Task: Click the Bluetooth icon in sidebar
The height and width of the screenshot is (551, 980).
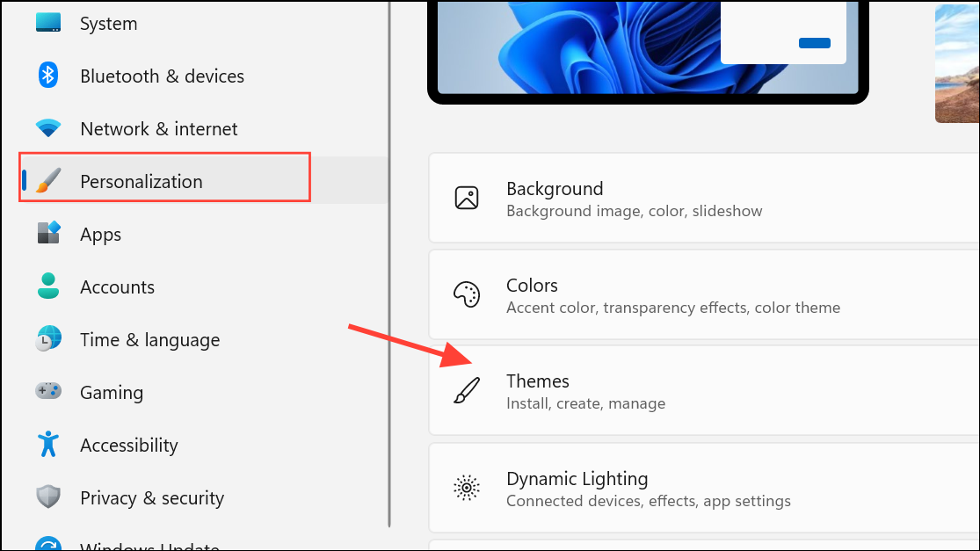Action: (x=48, y=76)
